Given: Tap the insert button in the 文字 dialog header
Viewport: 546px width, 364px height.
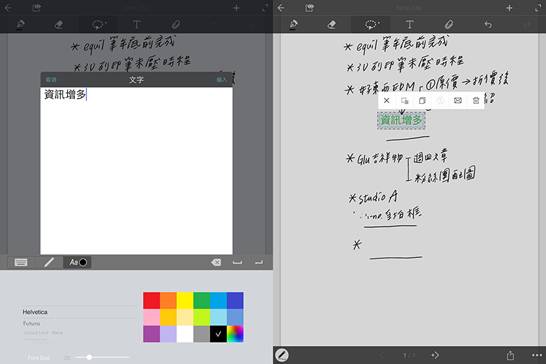Looking at the screenshot, I should pyautogui.click(x=221, y=80).
